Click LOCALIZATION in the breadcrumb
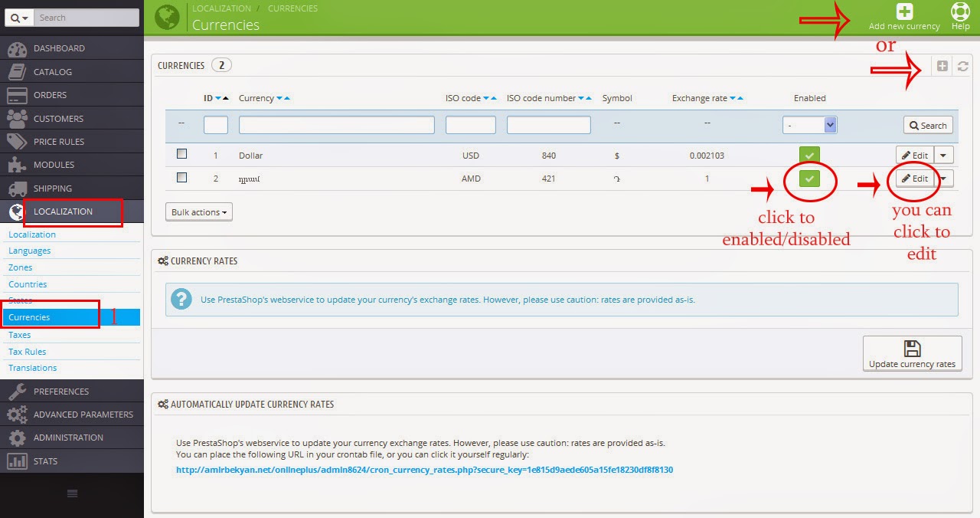The image size is (980, 518). pos(221,8)
